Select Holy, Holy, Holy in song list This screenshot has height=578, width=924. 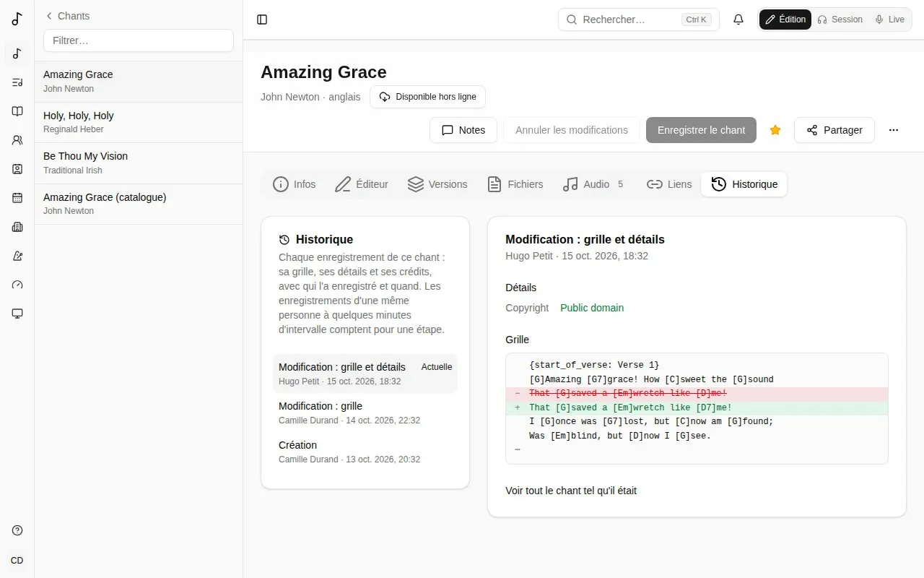point(139,122)
